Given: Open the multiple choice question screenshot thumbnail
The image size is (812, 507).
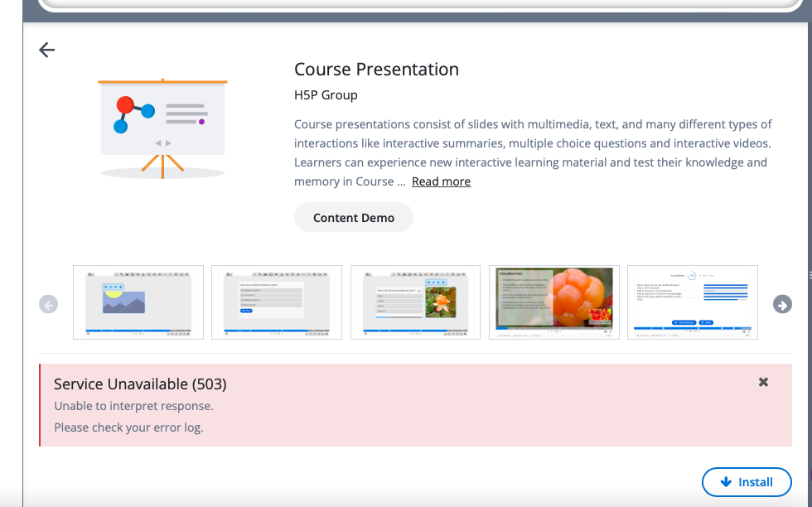Looking at the screenshot, I should tap(277, 302).
